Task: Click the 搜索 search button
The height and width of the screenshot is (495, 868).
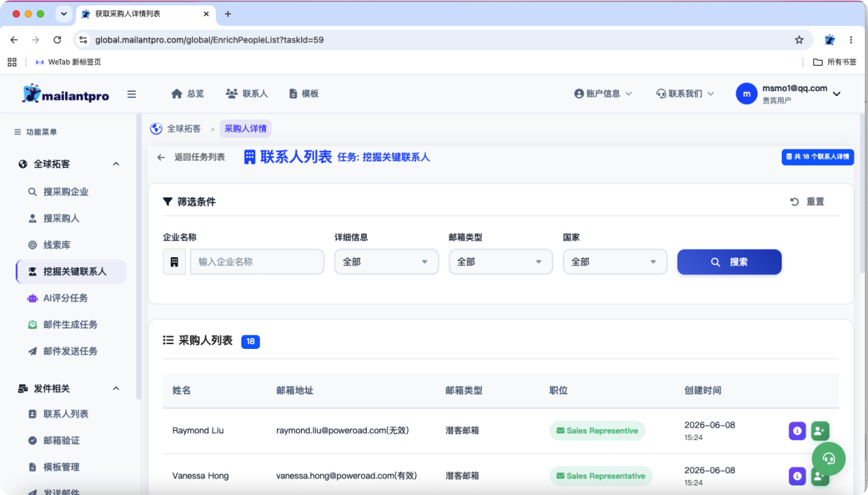Action: coord(730,262)
